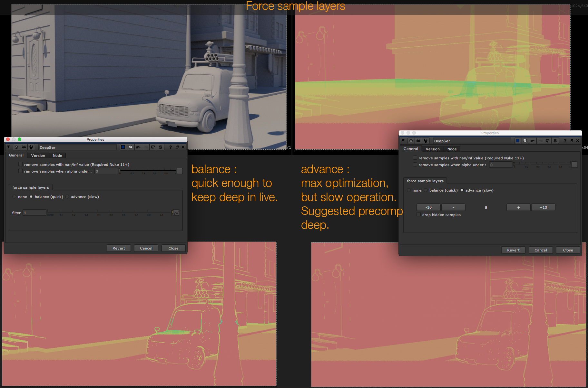Screen dimensions: 588x388
Task: Select the none radio button beside the filter panel
Action: coord(15,197)
